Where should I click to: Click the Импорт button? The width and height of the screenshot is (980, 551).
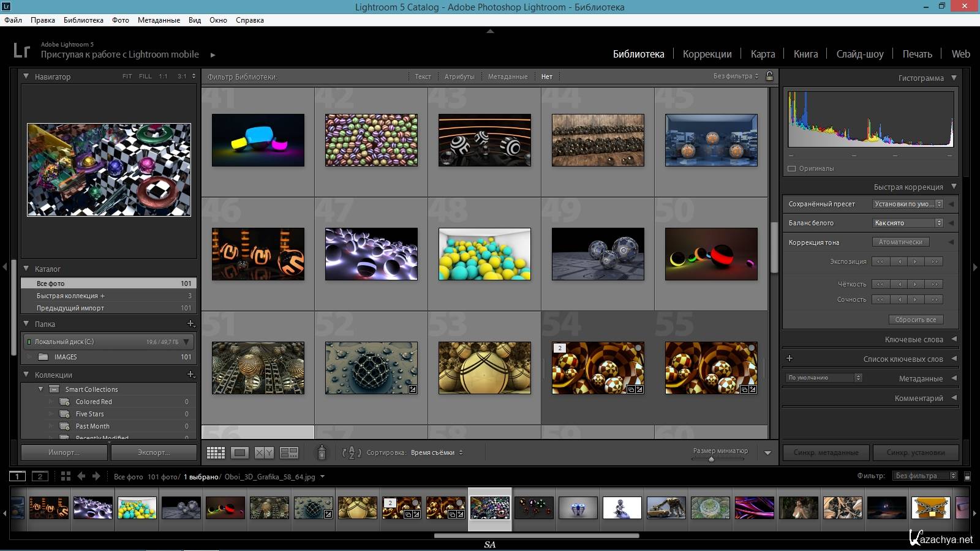(64, 452)
